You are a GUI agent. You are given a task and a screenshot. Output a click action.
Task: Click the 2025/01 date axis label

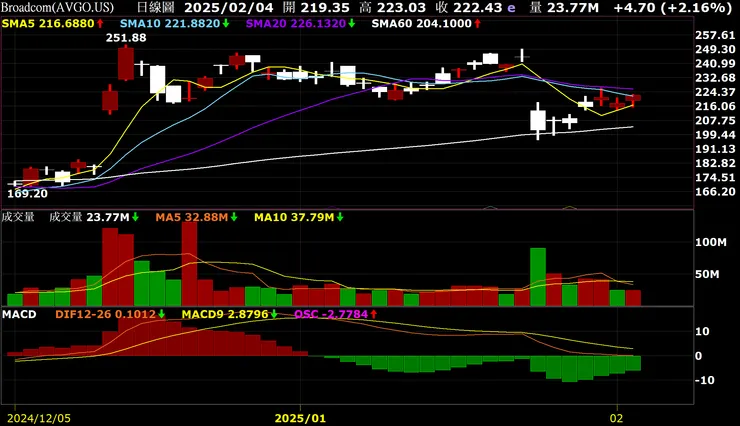point(300,418)
